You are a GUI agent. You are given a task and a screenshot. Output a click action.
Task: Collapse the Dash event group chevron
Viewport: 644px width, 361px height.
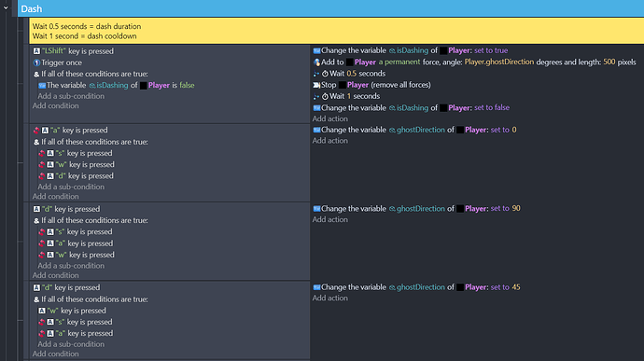(x=6, y=7)
